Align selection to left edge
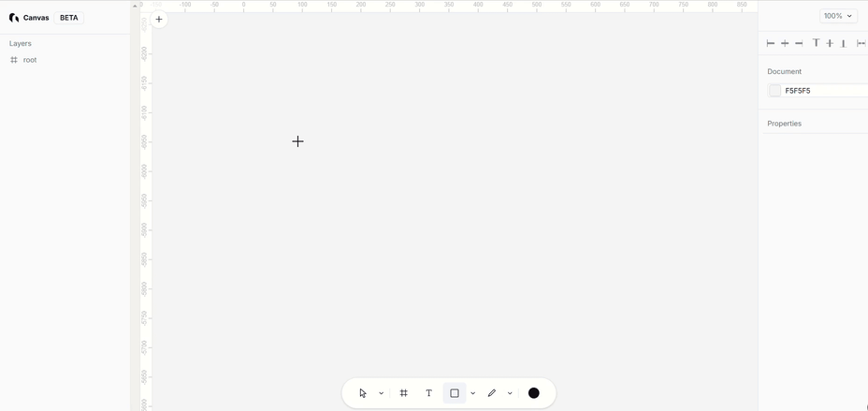Image resolution: width=868 pixels, height=411 pixels. pyautogui.click(x=771, y=43)
